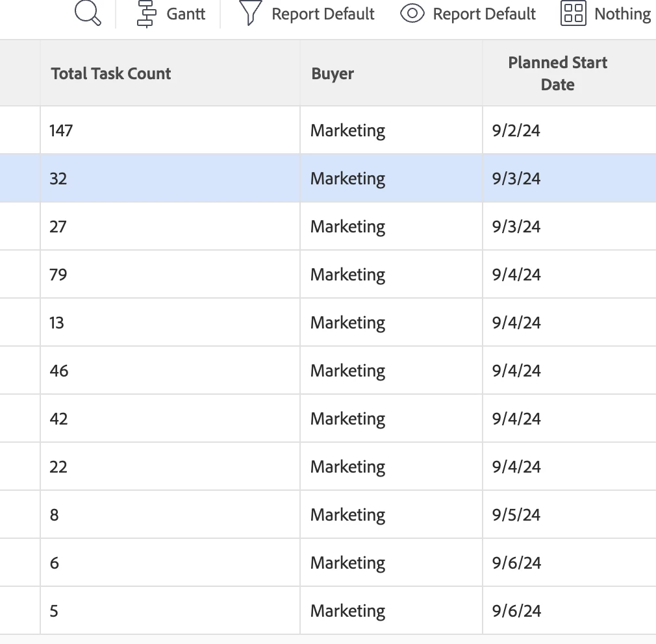Sort by Total Task Count column header
This screenshot has width=656, height=644.
[x=111, y=73]
